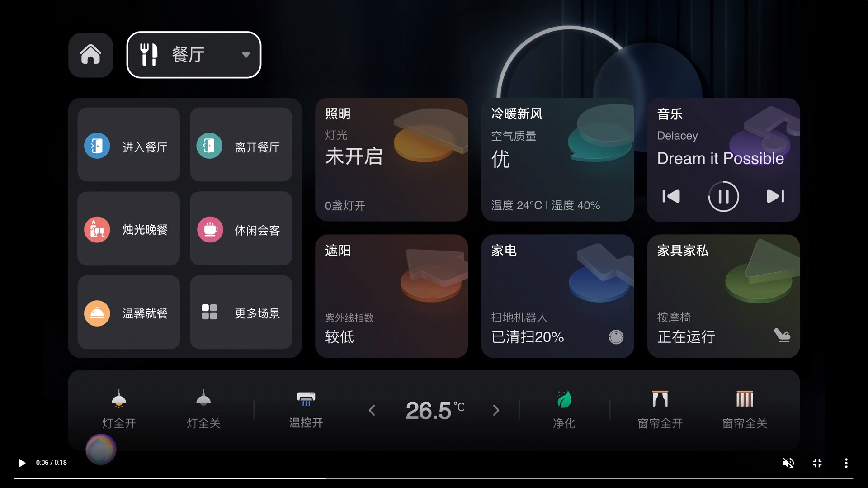
Task: Choose the 温馨就餐 scene icon
Action: pos(97,313)
